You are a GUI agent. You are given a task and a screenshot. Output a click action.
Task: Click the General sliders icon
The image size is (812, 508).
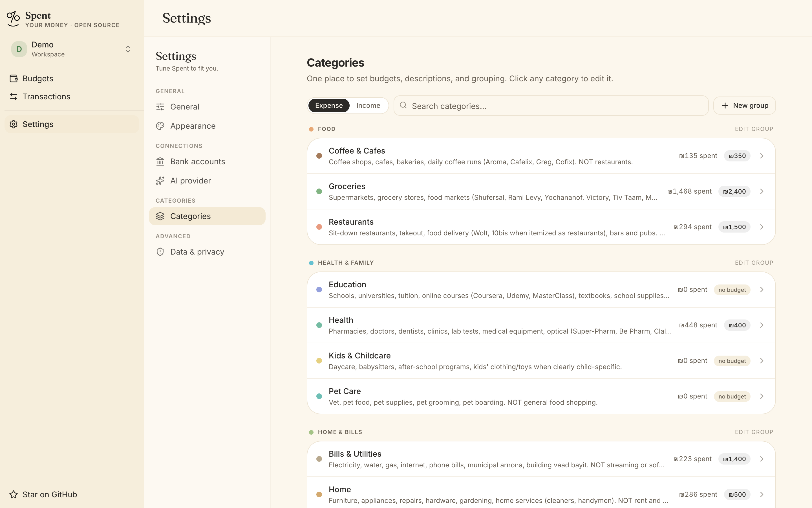click(x=160, y=106)
